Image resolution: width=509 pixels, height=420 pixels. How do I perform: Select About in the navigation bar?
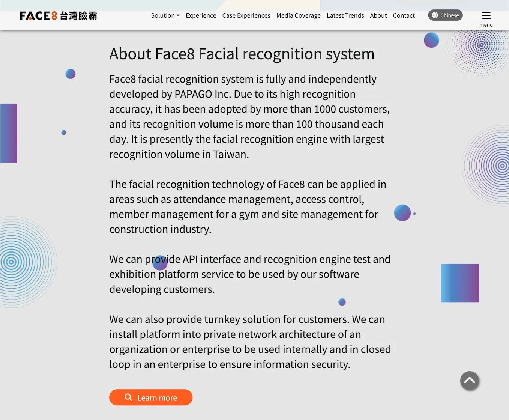coord(378,15)
